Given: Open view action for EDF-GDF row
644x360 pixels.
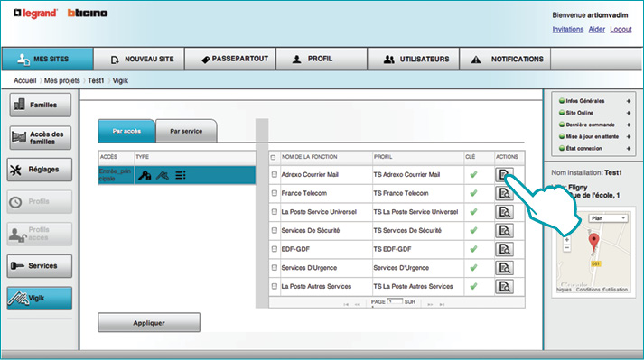Looking at the screenshot, I should tap(504, 249).
